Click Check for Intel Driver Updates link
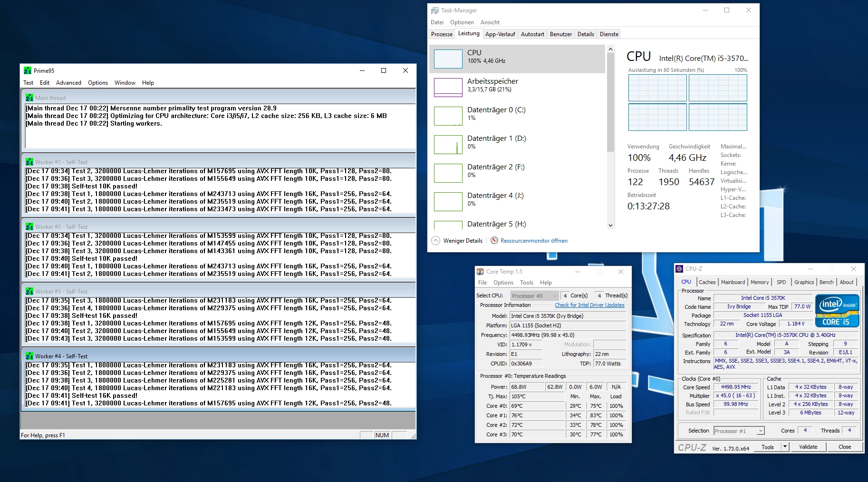The image size is (868, 482). (x=589, y=305)
